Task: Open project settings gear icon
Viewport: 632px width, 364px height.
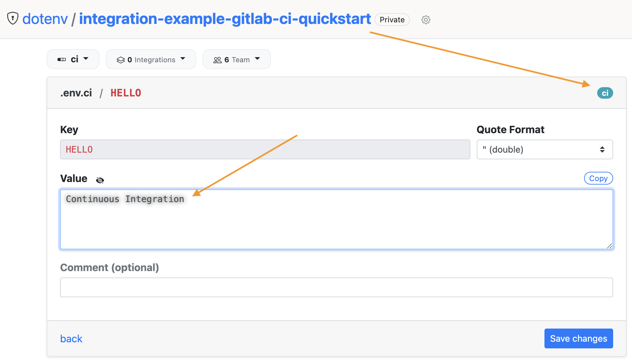Action: pyautogui.click(x=426, y=20)
